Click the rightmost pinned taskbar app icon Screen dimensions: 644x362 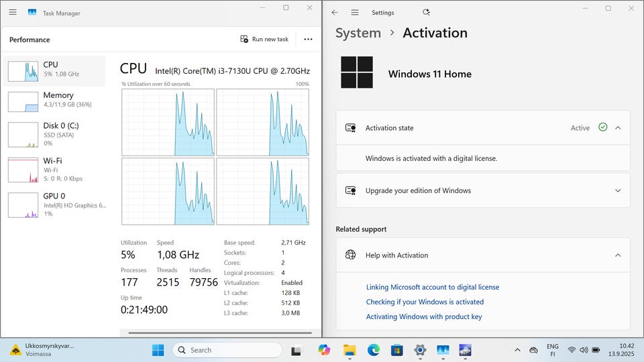tap(466, 350)
